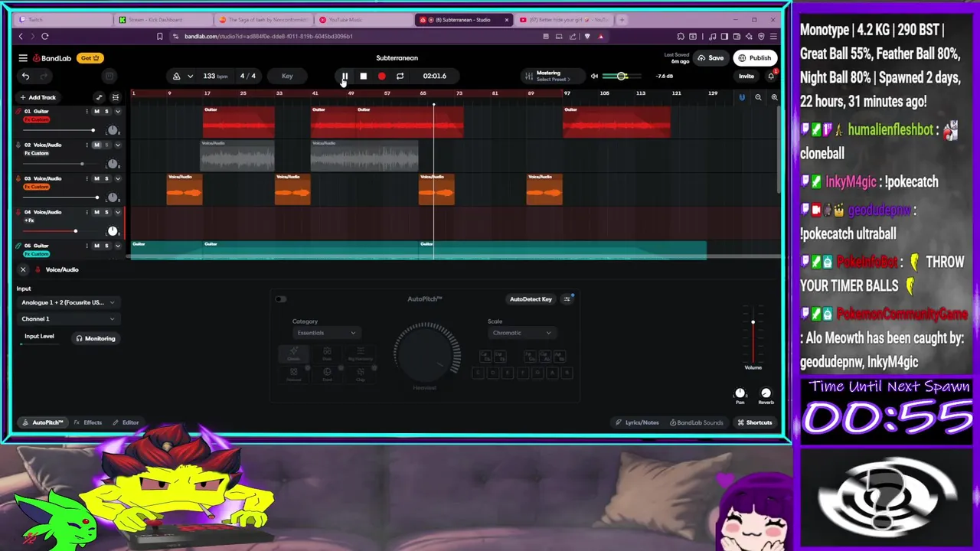The height and width of the screenshot is (551, 980).
Task: Open track 03 Voice/Audio options dots
Action: click(x=86, y=178)
